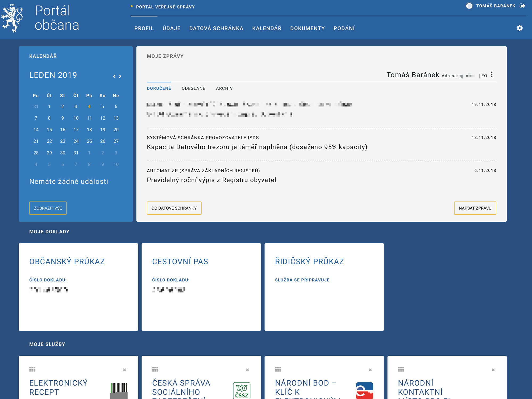Image resolution: width=532 pixels, height=399 pixels.
Task: Open settings via the gear icon
Action: (x=519, y=28)
